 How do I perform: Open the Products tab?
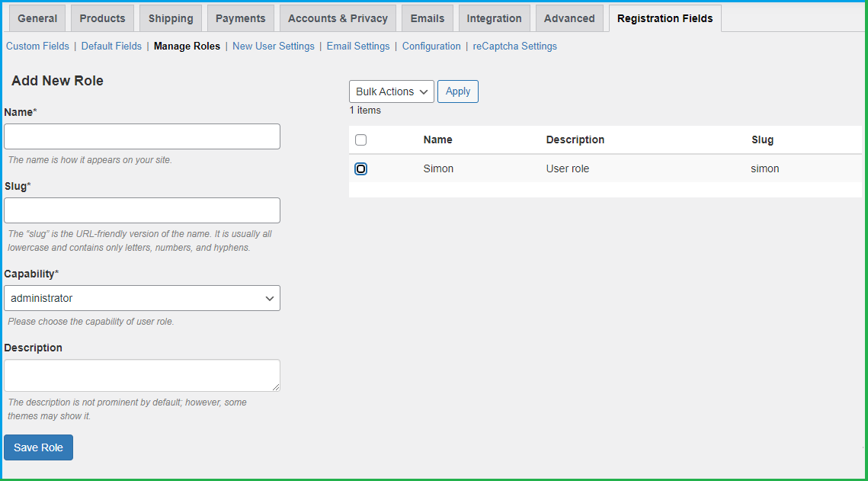click(102, 18)
